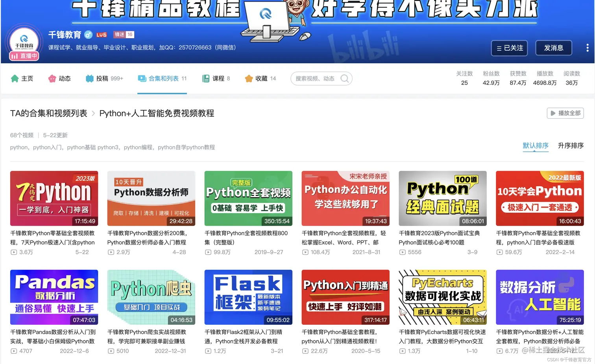Toggle 已关注 to unfollow this channel
595x364 pixels.
click(509, 48)
